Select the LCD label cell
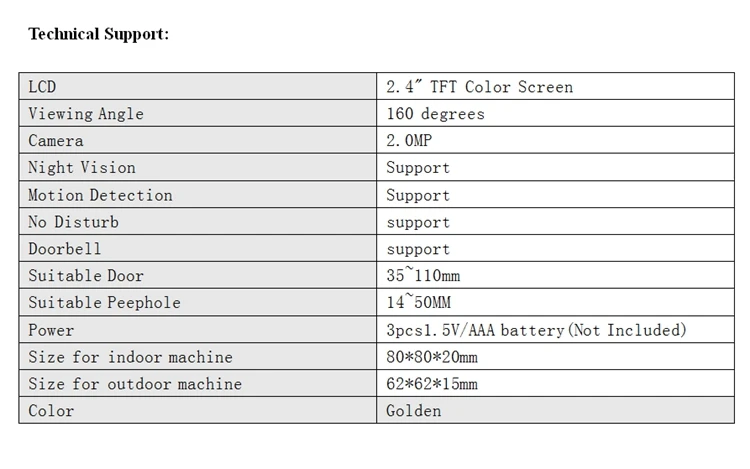The image size is (750, 469). coord(198,87)
